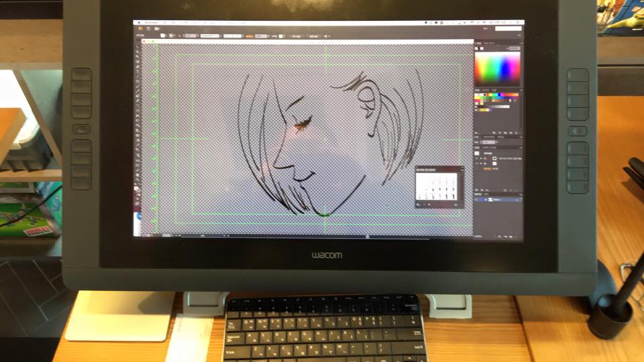The height and width of the screenshot is (362, 644).
Task: Select the Selection tool in the Tools panel
Action: point(138,48)
